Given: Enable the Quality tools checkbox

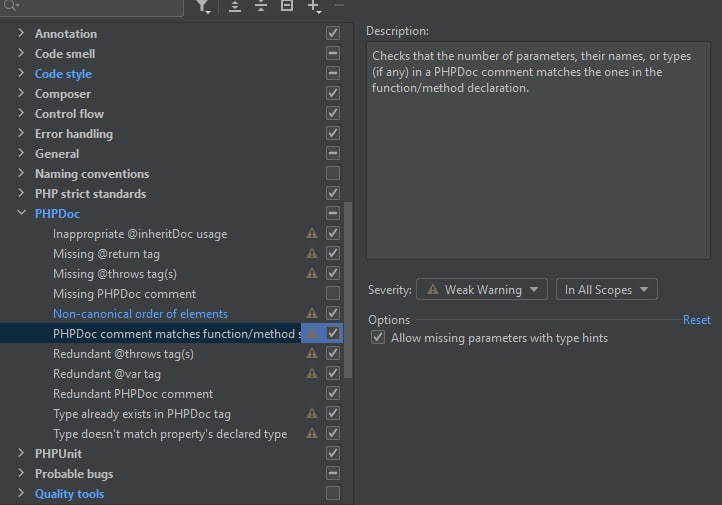Looking at the screenshot, I should pyautogui.click(x=333, y=493).
